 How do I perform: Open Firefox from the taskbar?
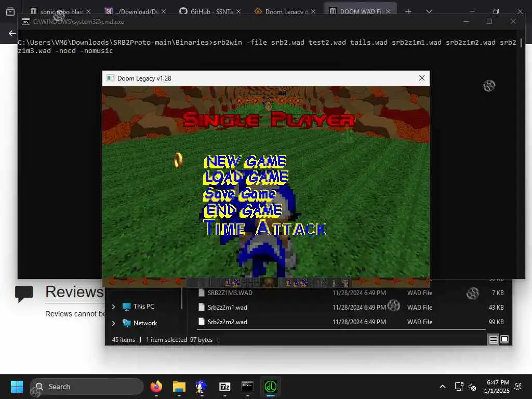[x=156, y=387]
